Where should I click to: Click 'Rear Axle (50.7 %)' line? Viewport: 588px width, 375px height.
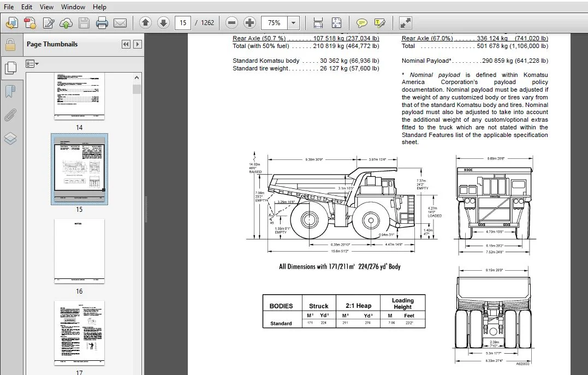point(306,38)
